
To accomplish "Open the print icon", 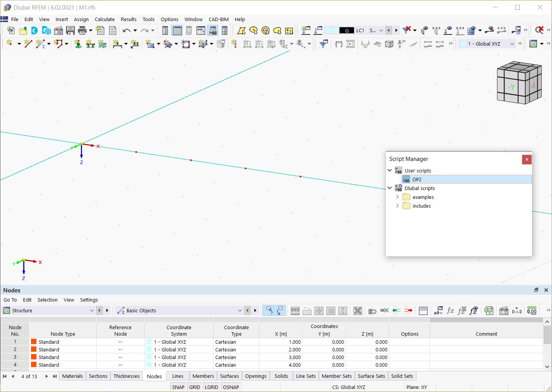I will point(81,30).
